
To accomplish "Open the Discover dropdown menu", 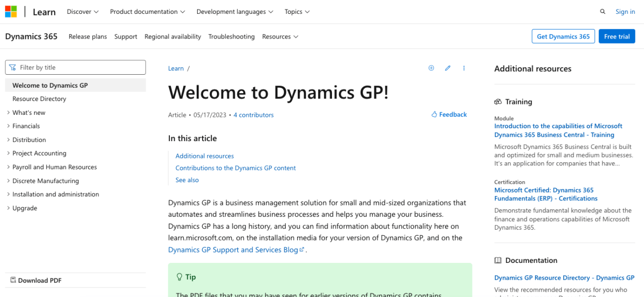I will [83, 12].
